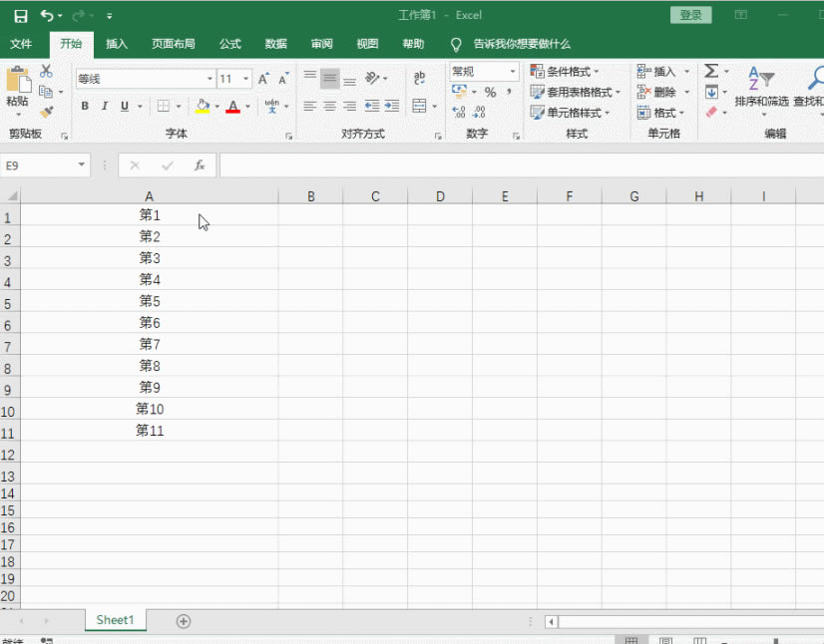Open the Fill Color dropdown arrow
Screen dimensions: 824x644
pyautogui.click(x=217, y=106)
